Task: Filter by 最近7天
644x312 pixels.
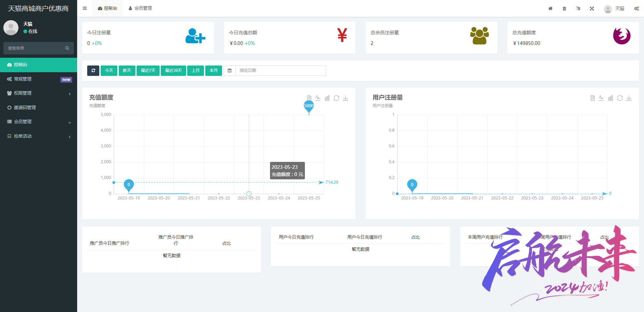Action: coord(148,71)
